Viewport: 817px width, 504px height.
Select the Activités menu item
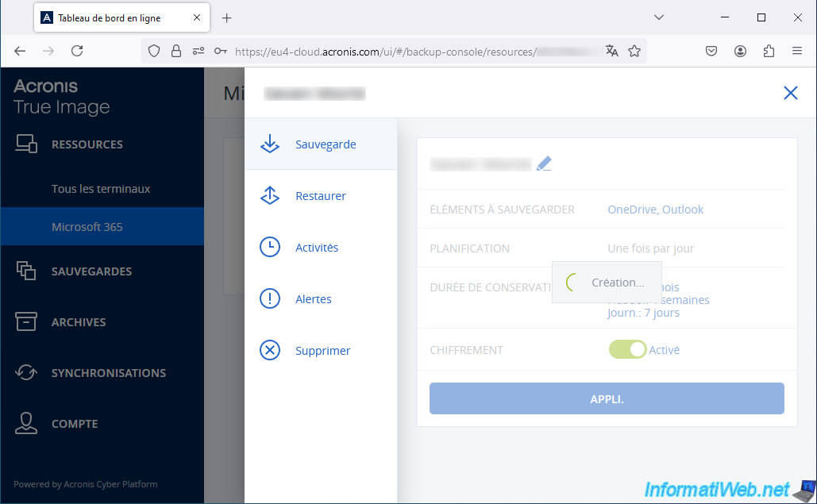[x=321, y=248]
